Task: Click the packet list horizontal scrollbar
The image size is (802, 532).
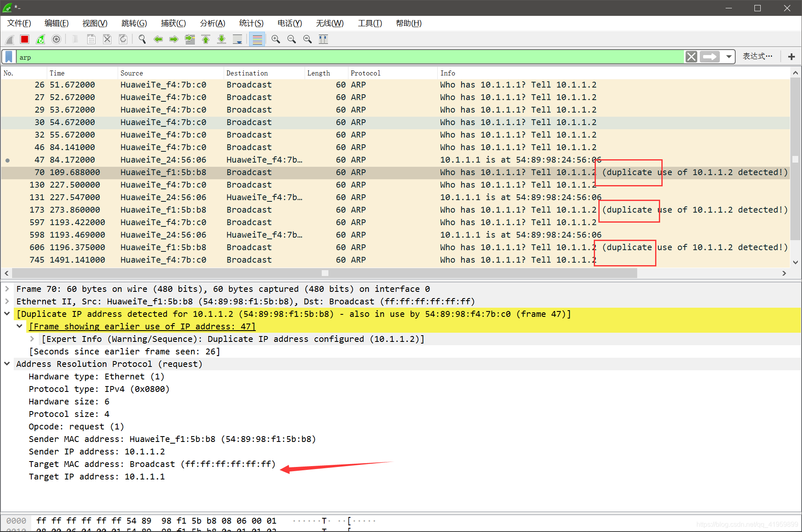Action: 325,273
